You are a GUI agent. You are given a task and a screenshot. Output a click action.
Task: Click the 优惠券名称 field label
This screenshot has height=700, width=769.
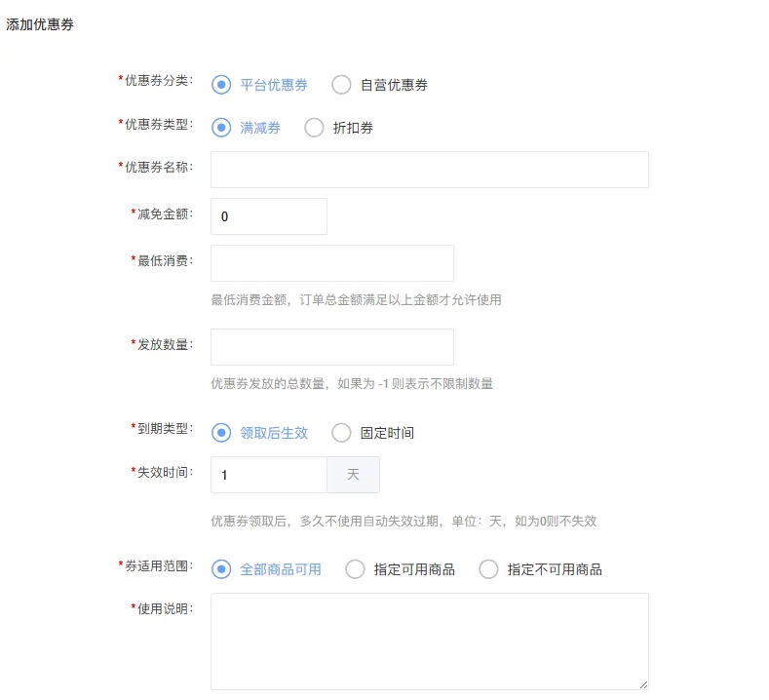pyautogui.click(x=158, y=167)
